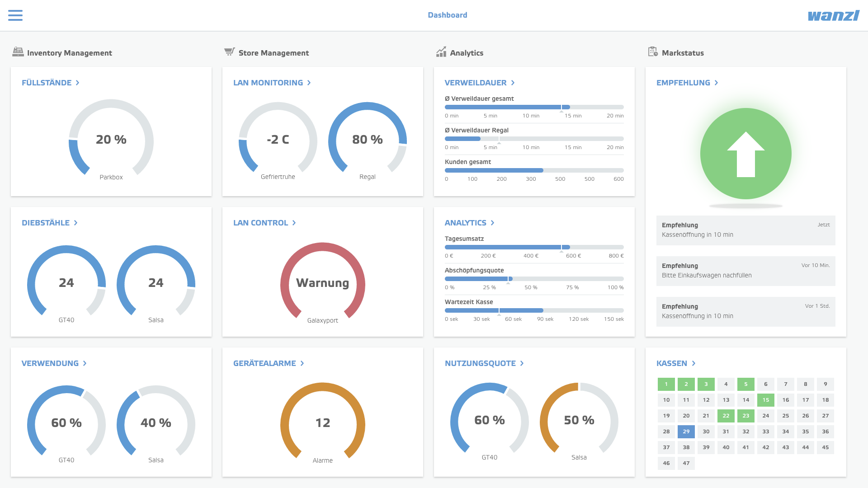Screen dimensions: 868x488
Task: Toggle checkout register 15
Action: click(x=765, y=400)
